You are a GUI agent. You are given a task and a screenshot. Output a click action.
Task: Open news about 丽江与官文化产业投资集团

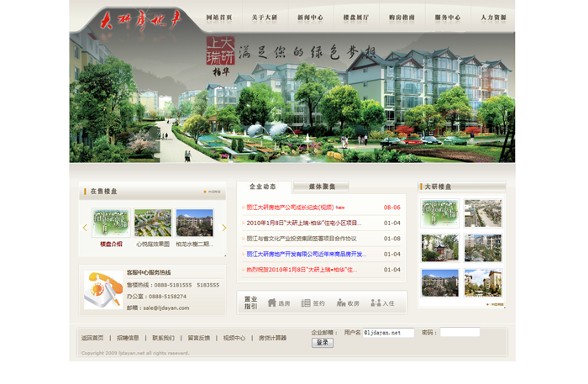click(x=302, y=239)
